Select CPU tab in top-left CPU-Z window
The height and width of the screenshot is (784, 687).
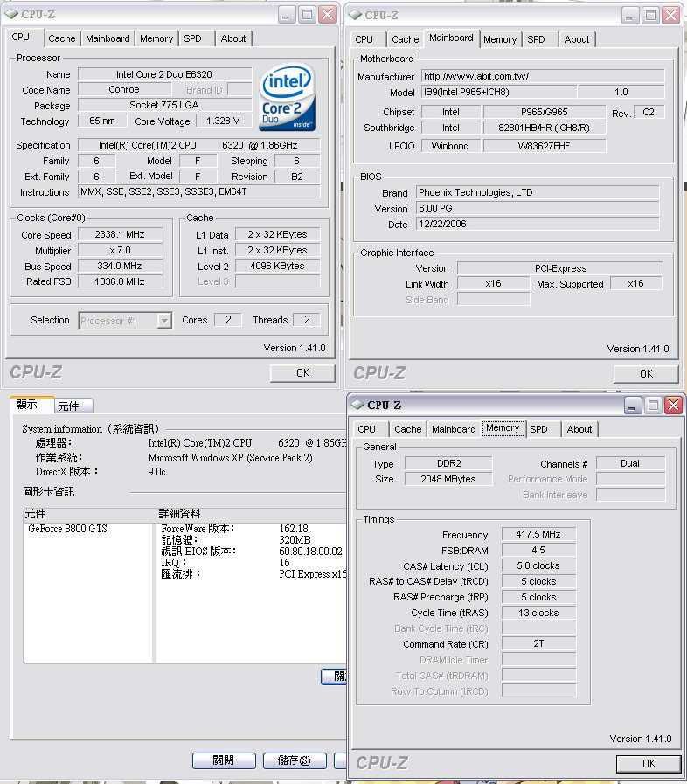pyautogui.click(x=21, y=37)
